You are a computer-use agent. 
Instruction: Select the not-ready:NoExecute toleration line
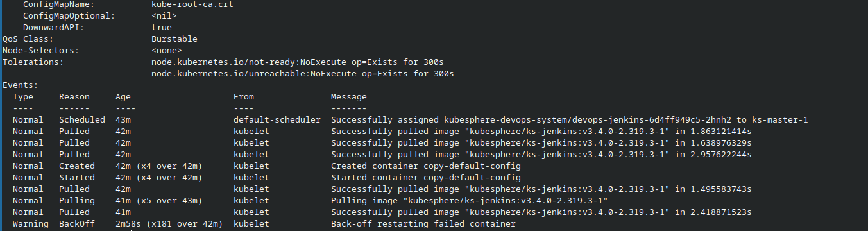(x=298, y=62)
